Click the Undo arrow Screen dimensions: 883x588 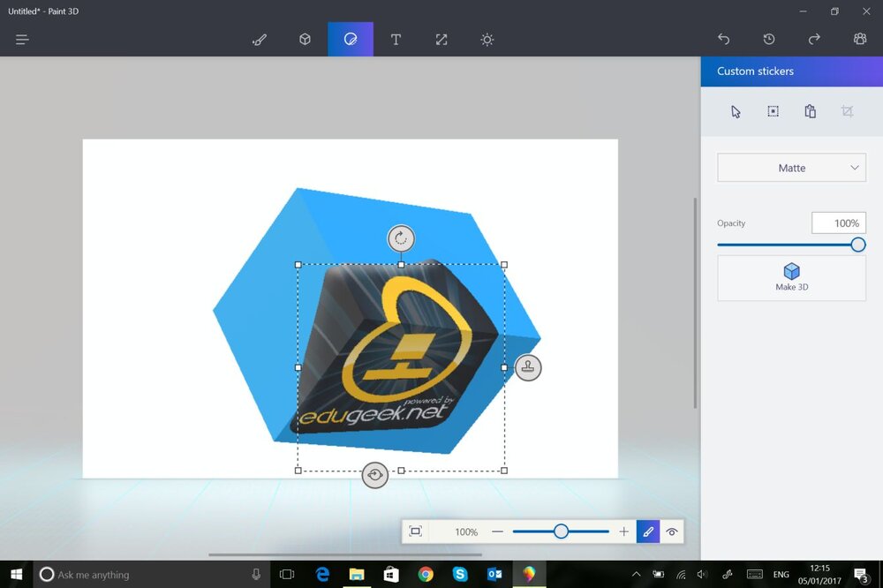pos(724,39)
